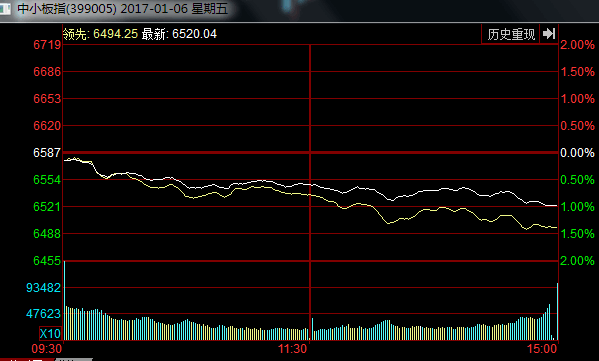599x361 pixels.
Task: Click the 6587 baseline price label
Action: pos(47,153)
